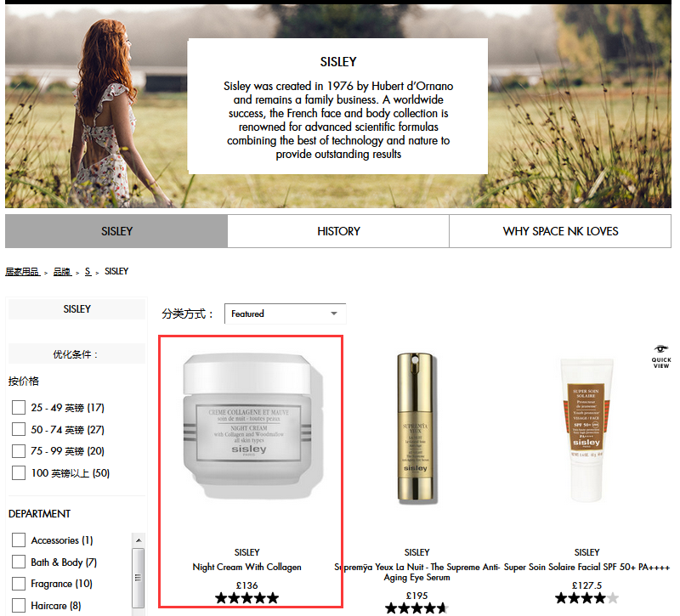Check the 100 and above price filter
Image resolution: width=680 pixels, height=616 pixels.
point(19,472)
